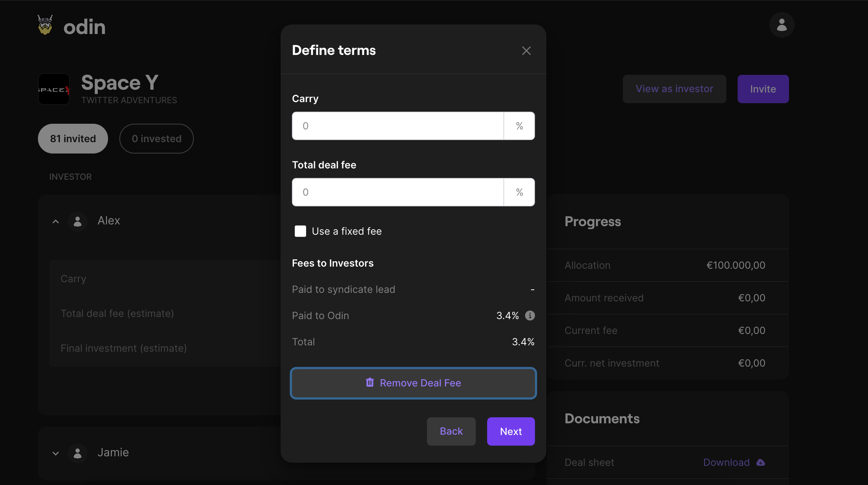Click the Allocation value €100.000,00
Screen dimensions: 868x485
(x=736, y=265)
